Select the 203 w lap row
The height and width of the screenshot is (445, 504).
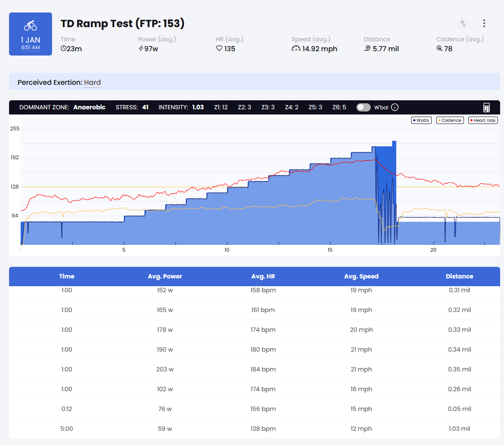165,369
